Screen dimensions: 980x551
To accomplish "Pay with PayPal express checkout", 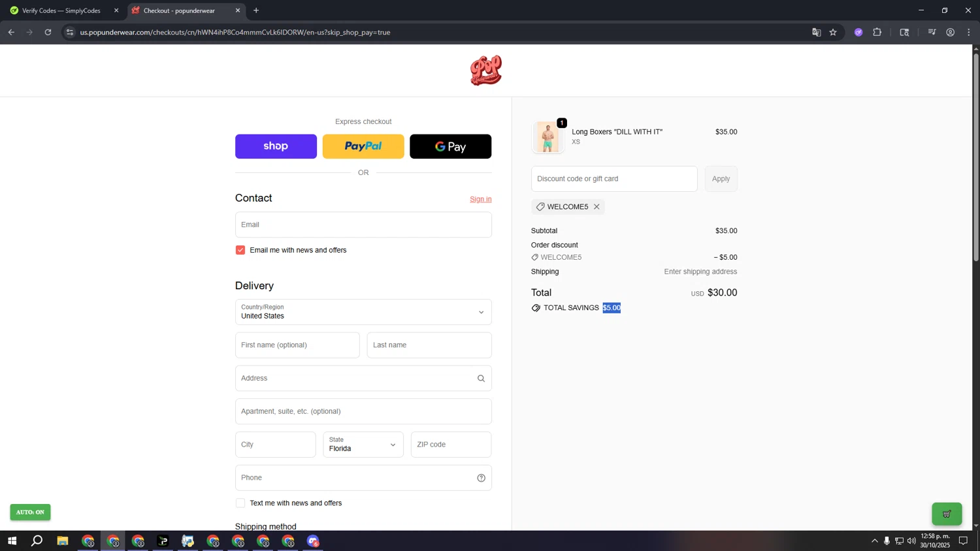I will [363, 146].
